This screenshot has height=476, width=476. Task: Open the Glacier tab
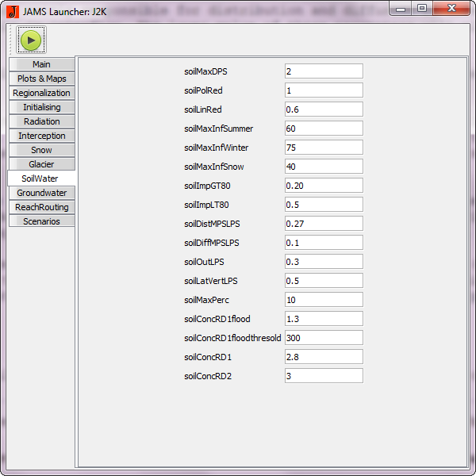42,164
